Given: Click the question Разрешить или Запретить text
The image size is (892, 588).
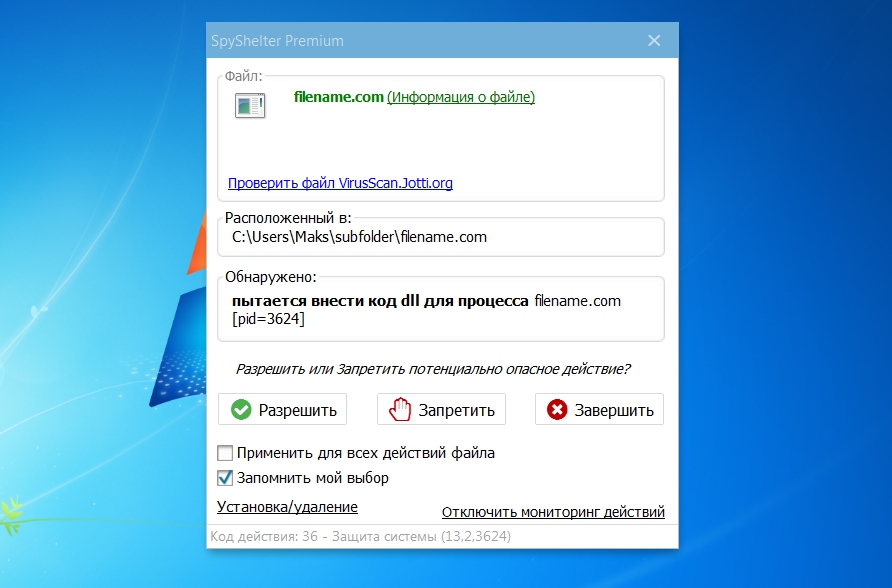Looking at the screenshot, I should tap(433, 369).
